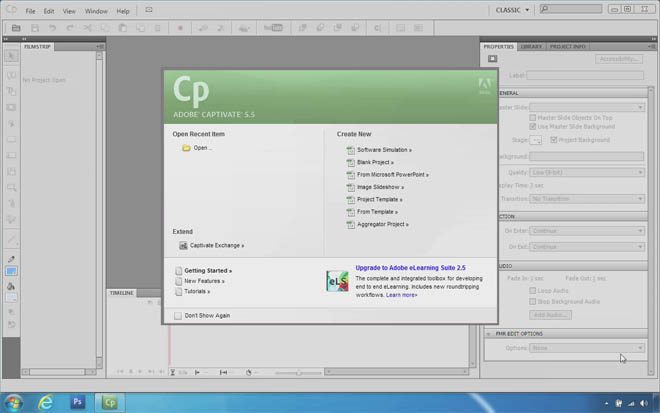The height and width of the screenshot is (413, 660).
Task: Click the volume speaker icon in system tray
Action: pyautogui.click(x=644, y=403)
